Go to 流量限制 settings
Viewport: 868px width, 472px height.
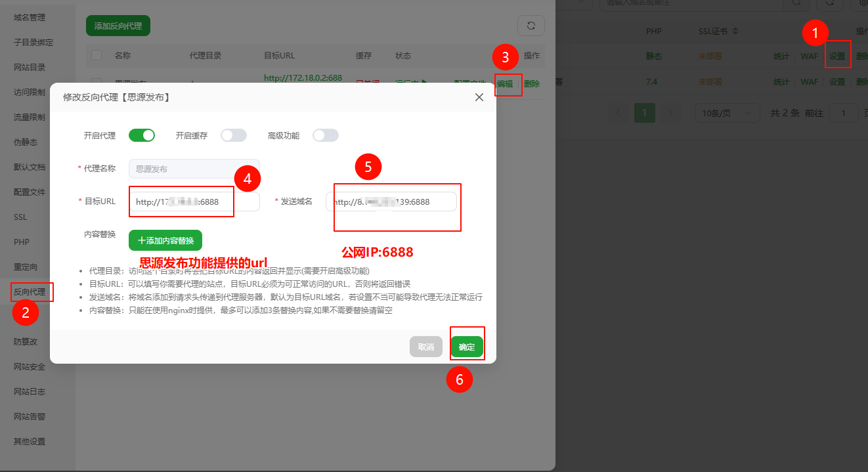pos(30,117)
